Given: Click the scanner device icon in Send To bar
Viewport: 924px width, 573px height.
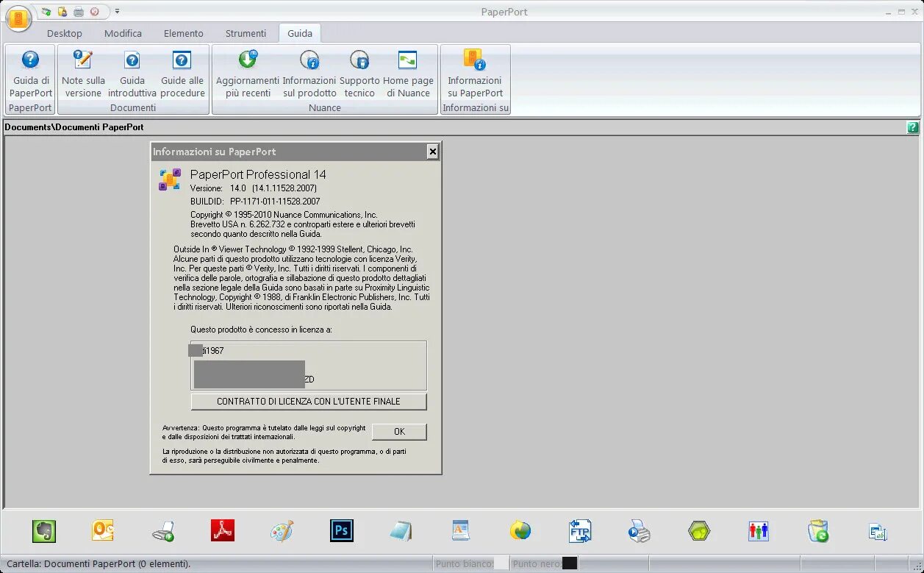Looking at the screenshot, I should (x=163, y=531).
